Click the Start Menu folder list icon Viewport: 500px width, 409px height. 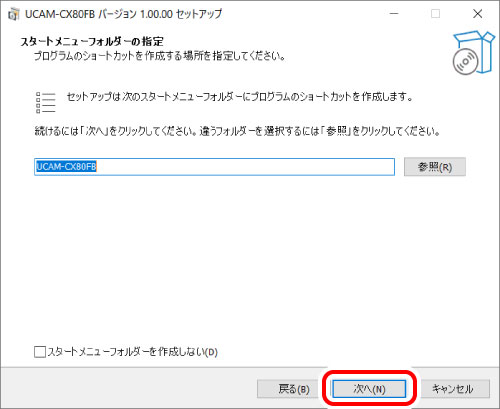click(45, 102)
